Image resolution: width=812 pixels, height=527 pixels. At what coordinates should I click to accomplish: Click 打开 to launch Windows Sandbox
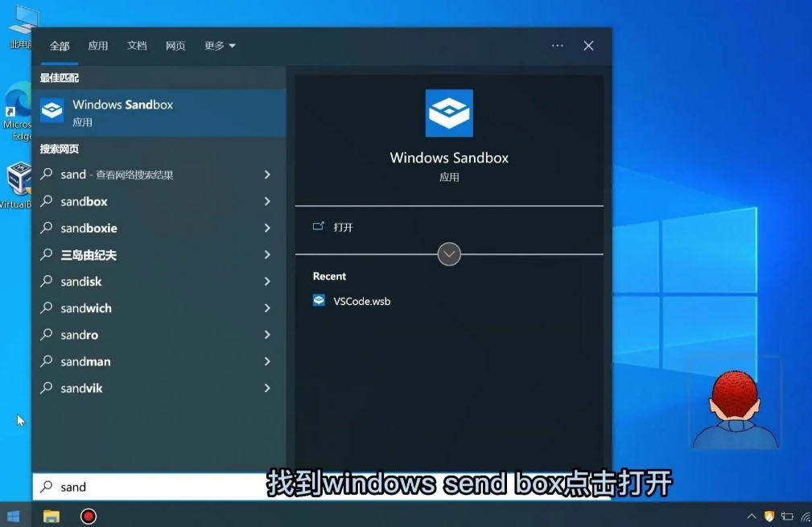tap(343, 227)
